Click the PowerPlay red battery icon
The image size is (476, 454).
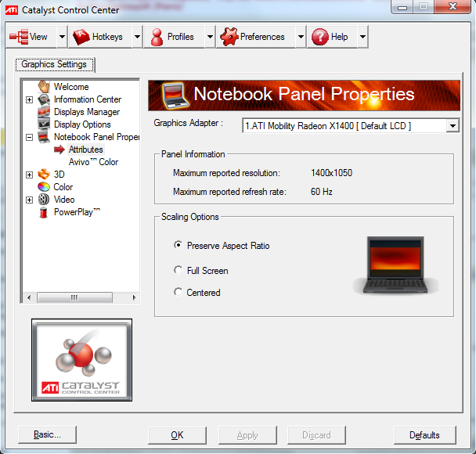44,212
